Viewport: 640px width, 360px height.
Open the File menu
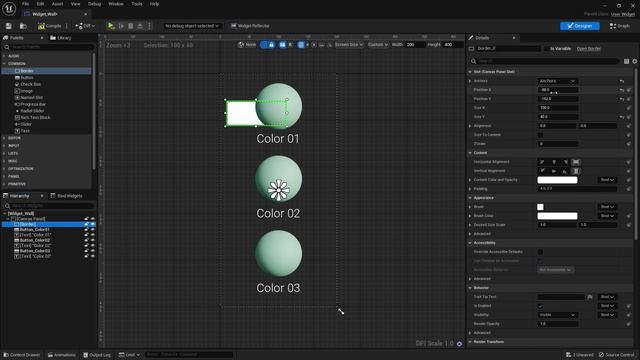coord(25,4)
